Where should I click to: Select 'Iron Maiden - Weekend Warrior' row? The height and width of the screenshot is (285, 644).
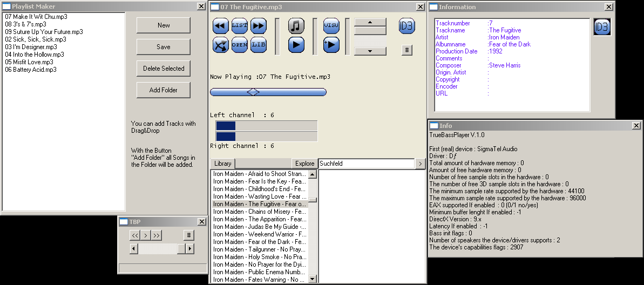(x=260, y=234)
